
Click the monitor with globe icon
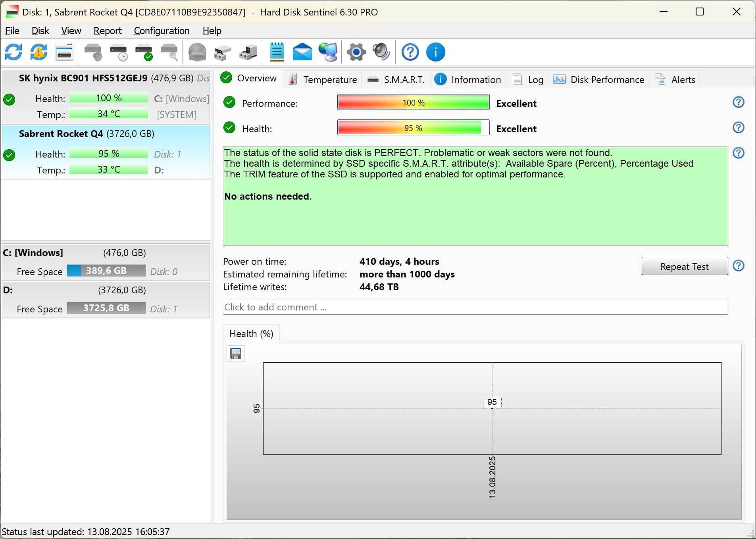tap(328, 52)
